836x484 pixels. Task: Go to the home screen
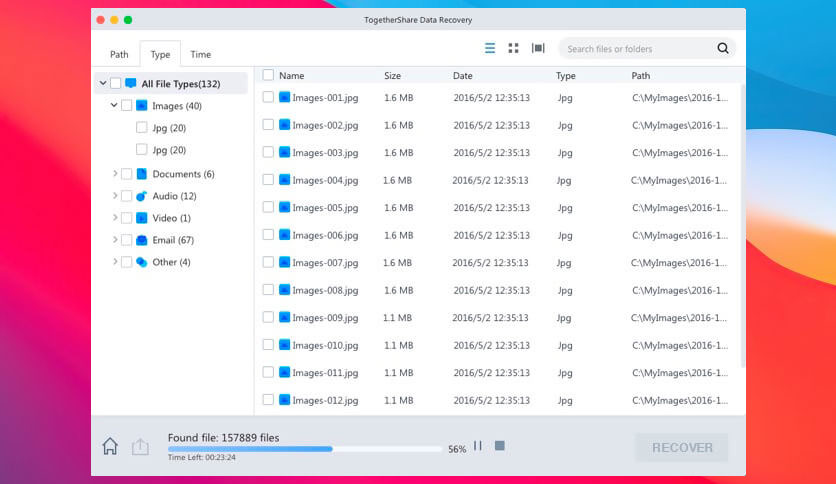tap(110, 446)
